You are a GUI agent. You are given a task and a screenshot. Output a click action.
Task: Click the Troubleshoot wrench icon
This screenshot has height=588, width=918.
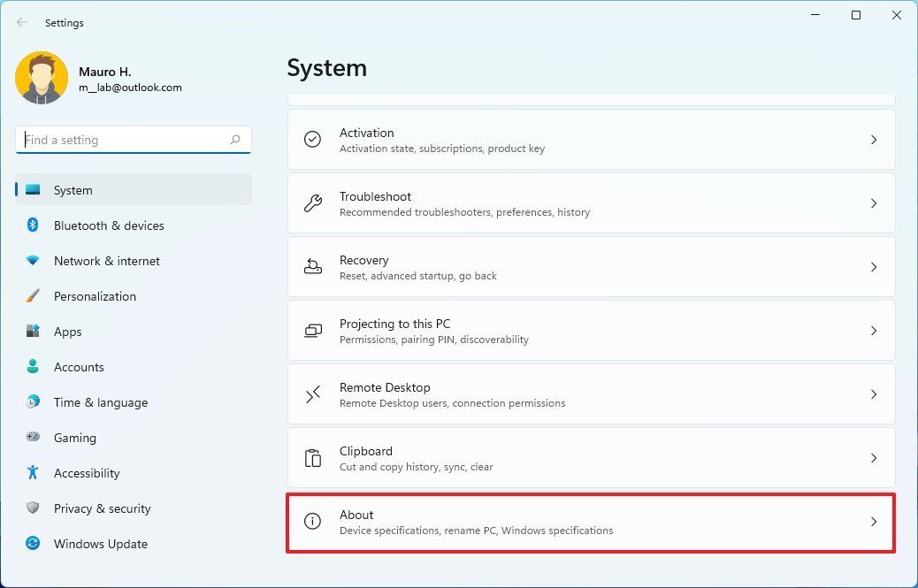tap(313, 203)
